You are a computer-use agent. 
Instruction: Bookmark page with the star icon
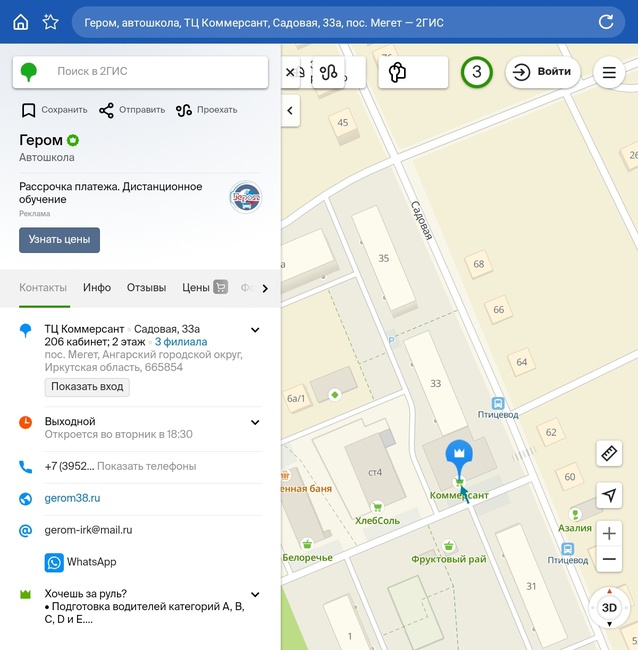[51, 22]
